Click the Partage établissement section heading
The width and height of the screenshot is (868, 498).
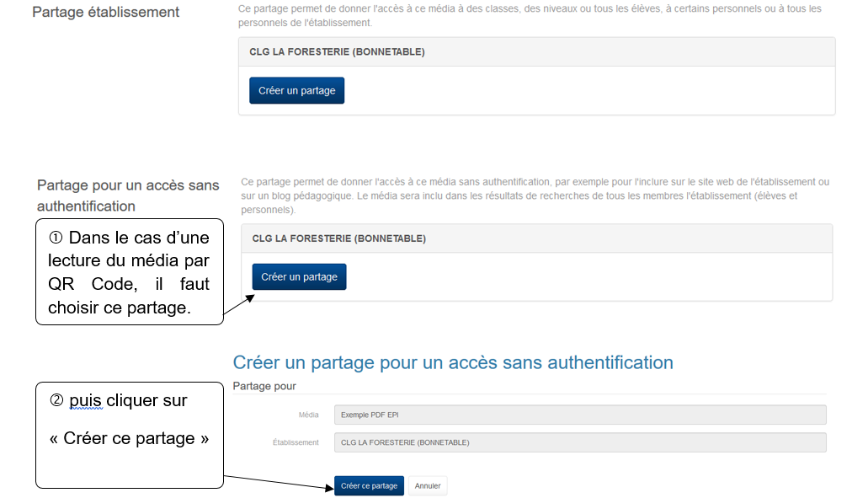tap(105, 13)
